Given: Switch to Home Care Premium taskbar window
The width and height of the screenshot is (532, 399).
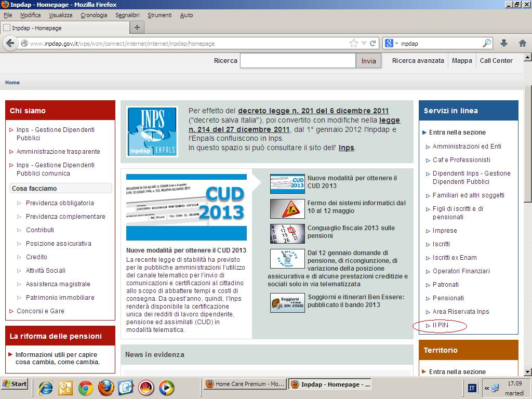Looking at the screenshot, I should 245,384.
